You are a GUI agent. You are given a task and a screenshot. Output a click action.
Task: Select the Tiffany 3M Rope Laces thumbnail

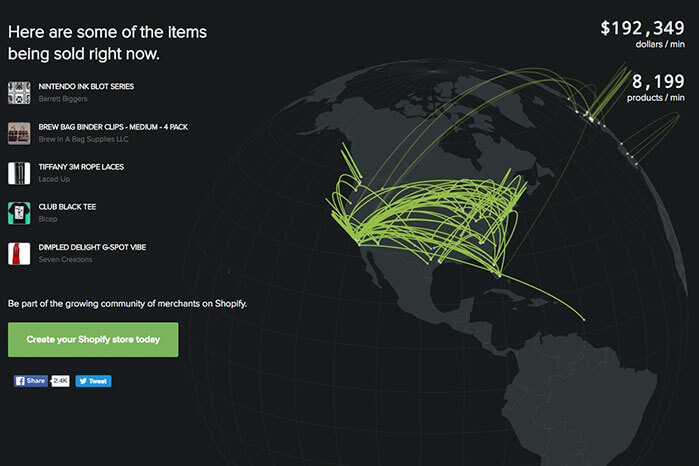(x=19, y=173)
